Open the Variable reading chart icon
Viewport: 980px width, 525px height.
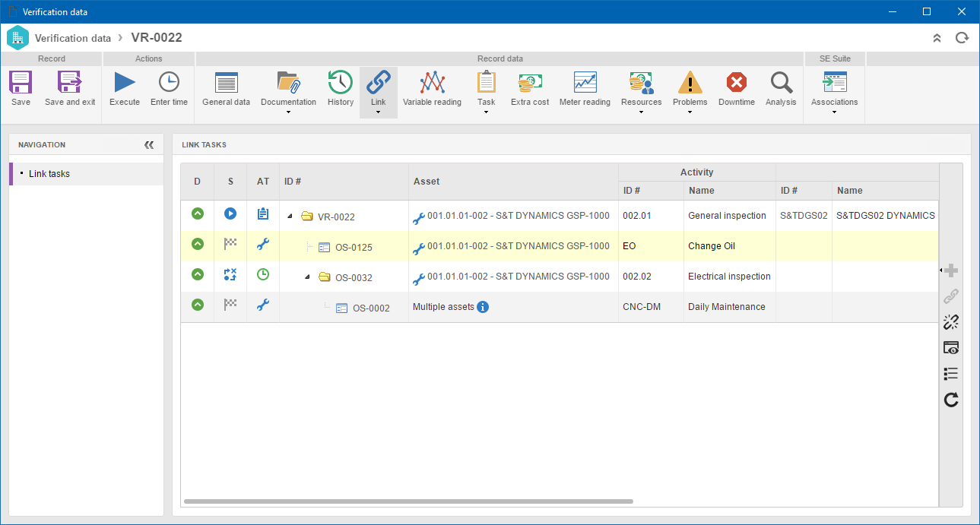[x=432, y=82]
